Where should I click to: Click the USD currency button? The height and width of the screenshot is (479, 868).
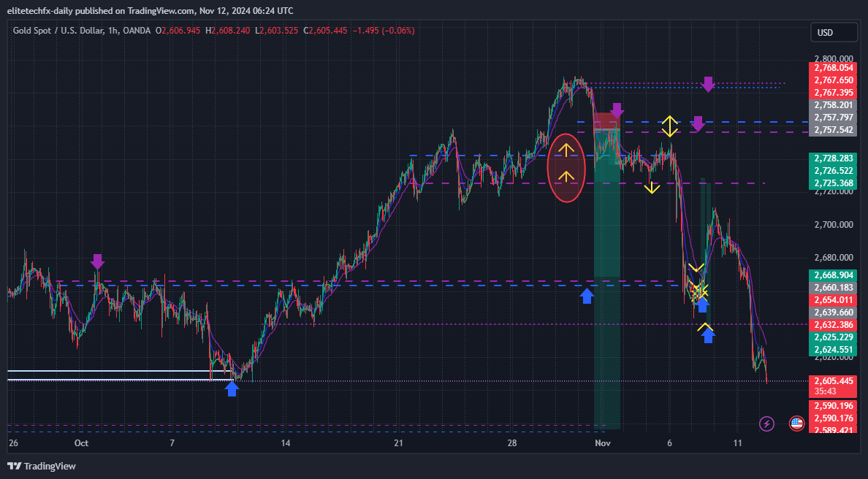834,33
